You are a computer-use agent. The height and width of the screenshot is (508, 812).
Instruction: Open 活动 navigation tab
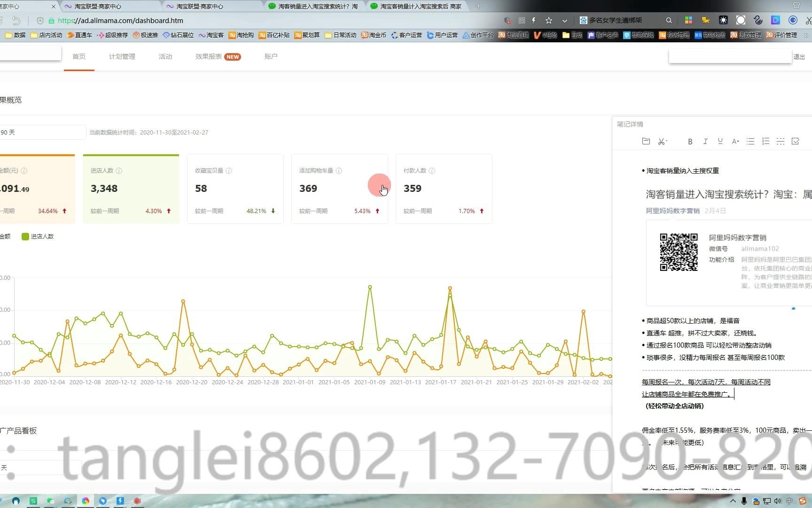pyautogui.click(x=165, y=56)
